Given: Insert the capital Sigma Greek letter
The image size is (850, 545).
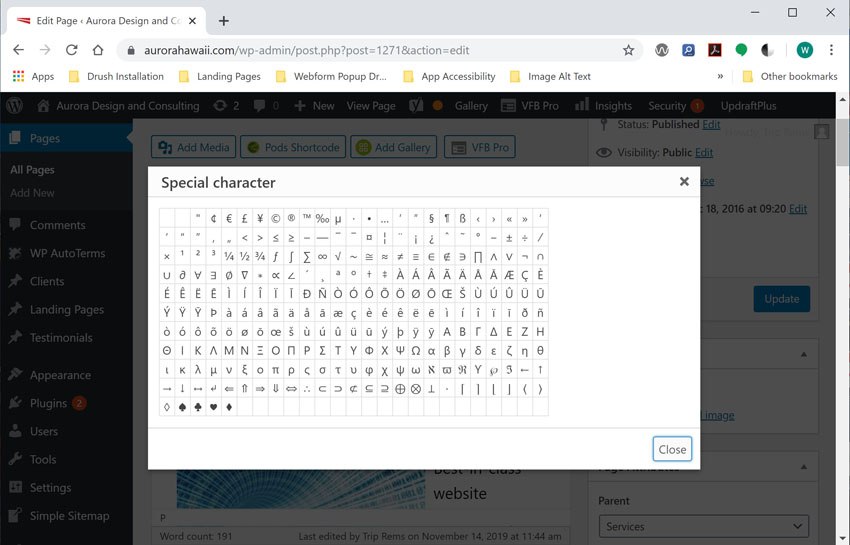Looking at the screenshot, I should pos(323,351).
